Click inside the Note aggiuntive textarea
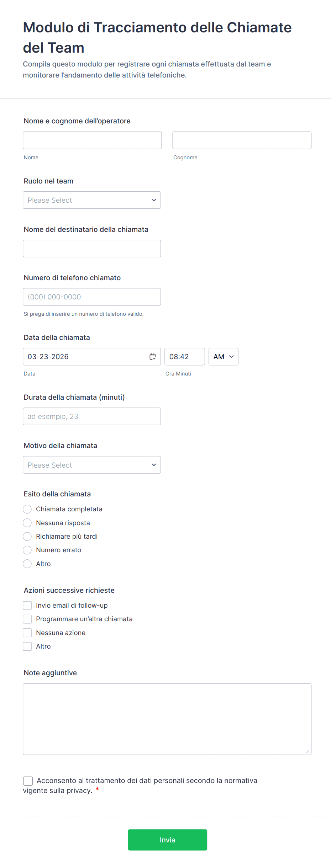 pyautogui.click(x=167, y=719)
